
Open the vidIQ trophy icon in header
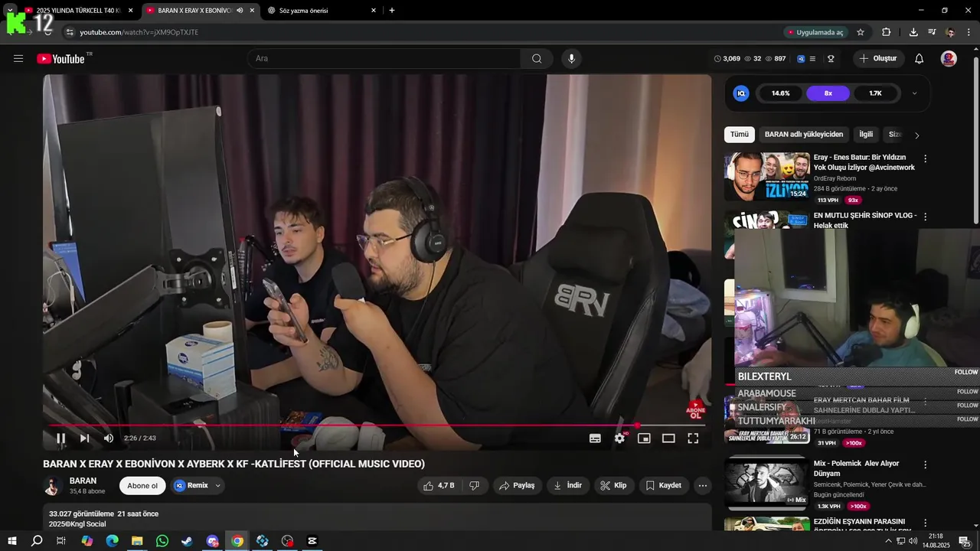(x=831, y=59)
